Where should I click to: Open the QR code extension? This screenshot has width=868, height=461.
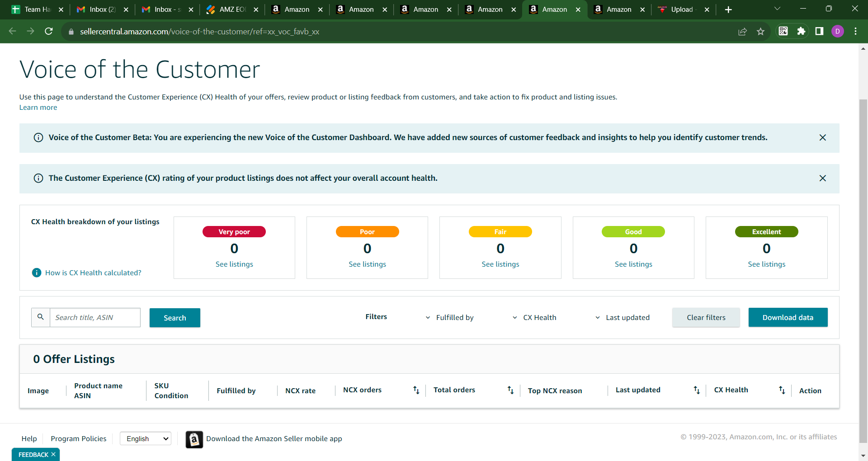tap(783, 31)
